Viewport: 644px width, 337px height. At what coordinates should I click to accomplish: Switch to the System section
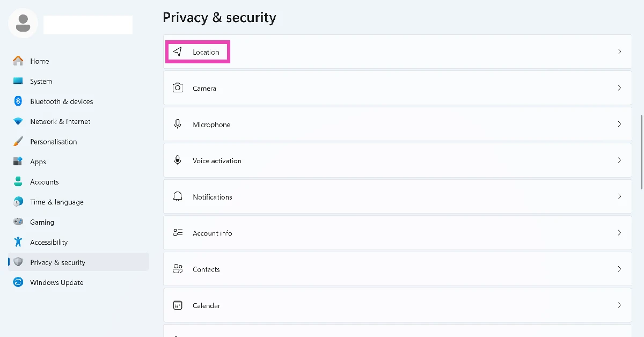(41, 81)
